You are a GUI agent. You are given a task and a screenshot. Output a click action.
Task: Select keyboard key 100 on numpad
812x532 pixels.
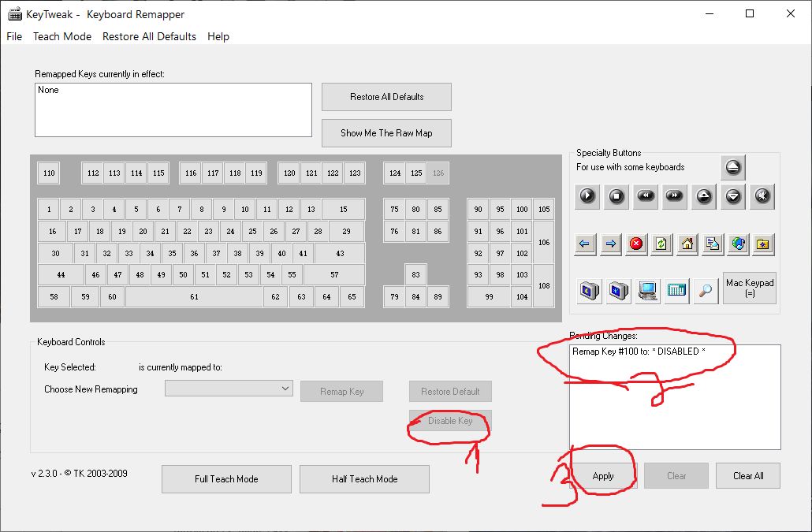pos(522,209)
